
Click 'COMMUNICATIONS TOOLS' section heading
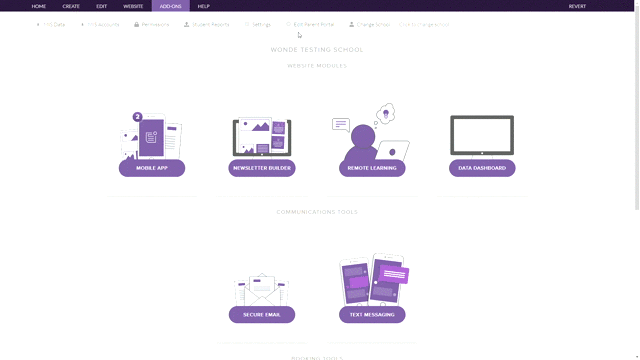coord(317,212)
